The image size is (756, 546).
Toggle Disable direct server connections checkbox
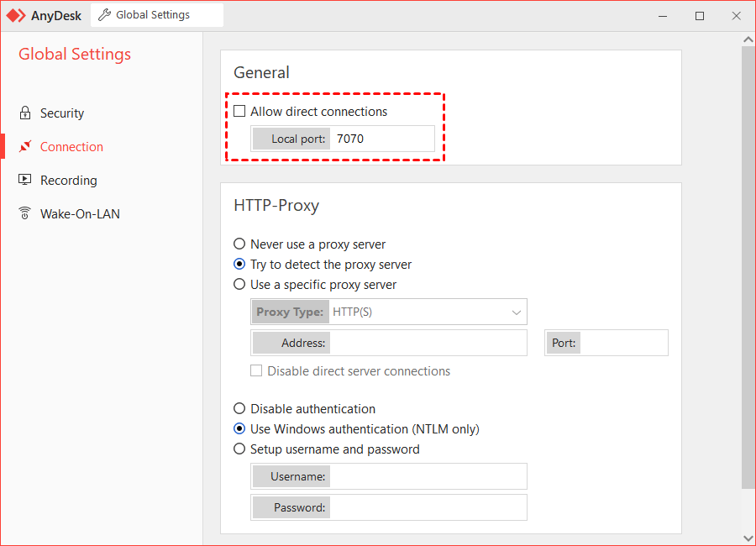[256, 370]
